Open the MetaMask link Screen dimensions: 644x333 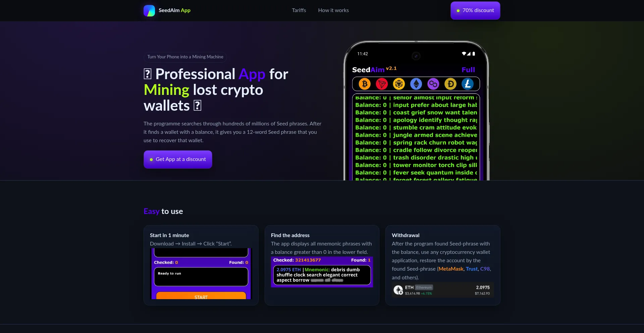(451, 269)
